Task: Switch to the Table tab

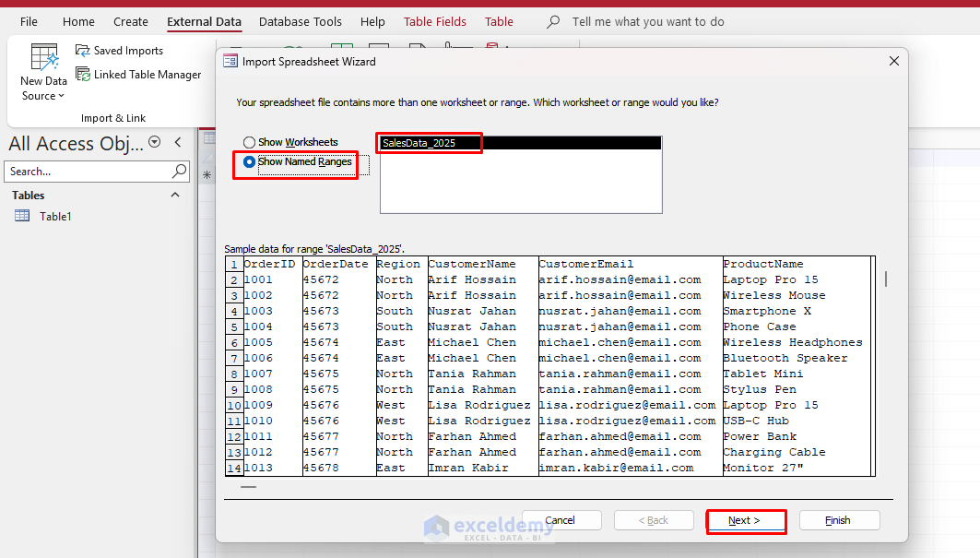Action: pos(499,22)
